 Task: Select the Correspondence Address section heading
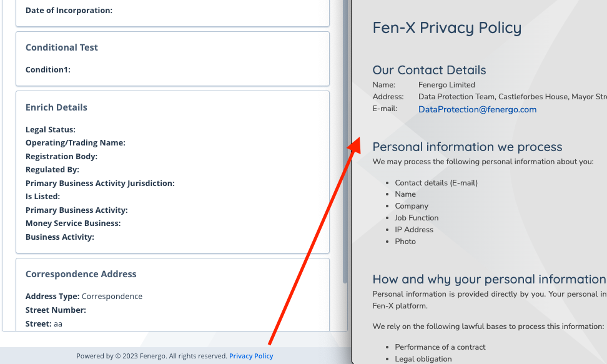tap(81, 274)
